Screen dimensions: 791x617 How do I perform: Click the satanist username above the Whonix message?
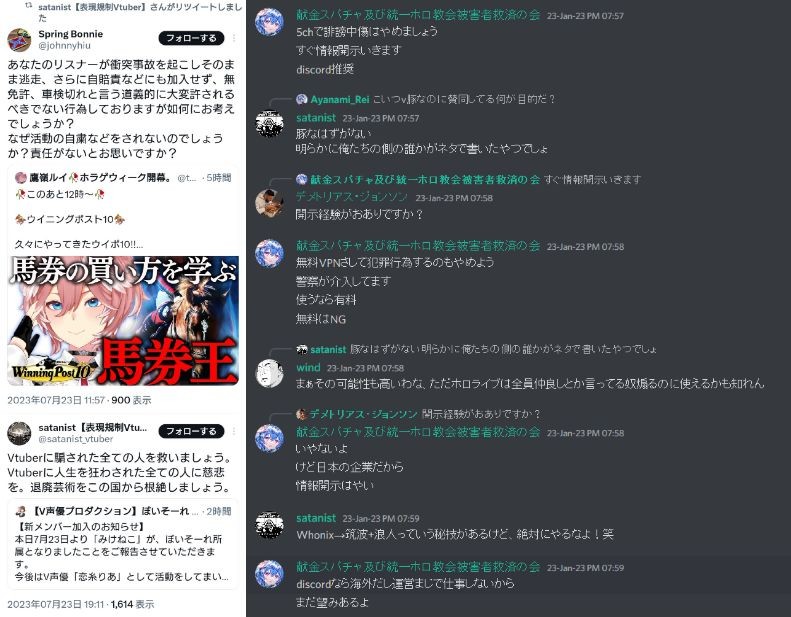tap(316, 518)
